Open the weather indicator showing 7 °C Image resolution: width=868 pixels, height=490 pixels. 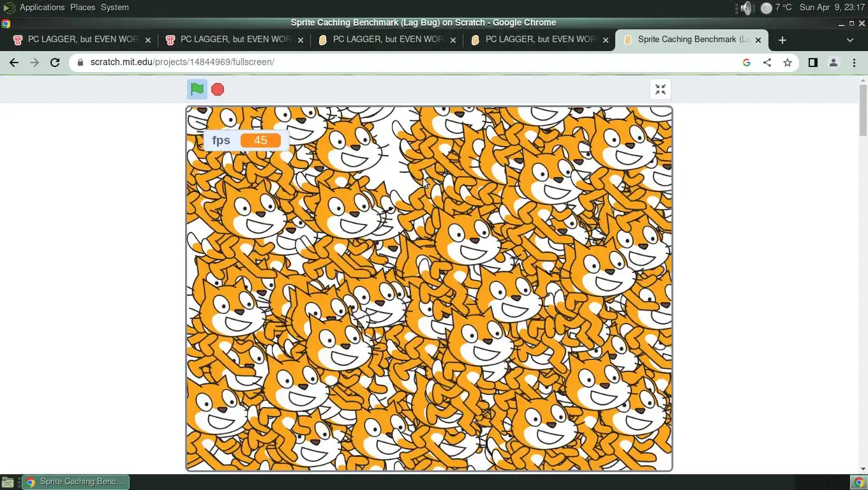click(776, 8)
